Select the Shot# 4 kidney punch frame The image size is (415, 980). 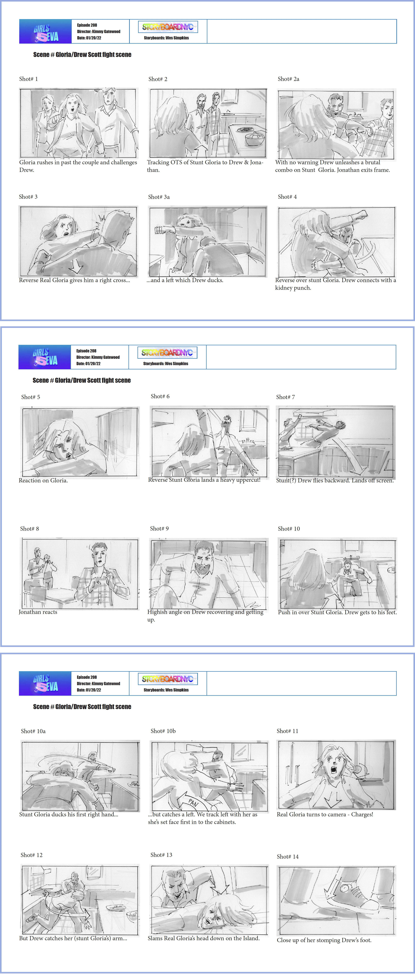(x=337, y=242)
